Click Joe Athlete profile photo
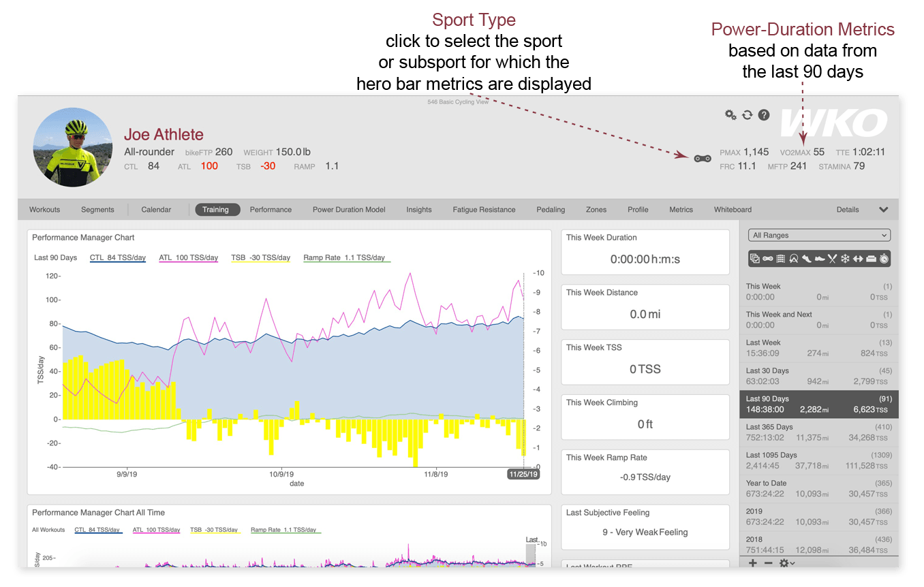 (73, 148)
